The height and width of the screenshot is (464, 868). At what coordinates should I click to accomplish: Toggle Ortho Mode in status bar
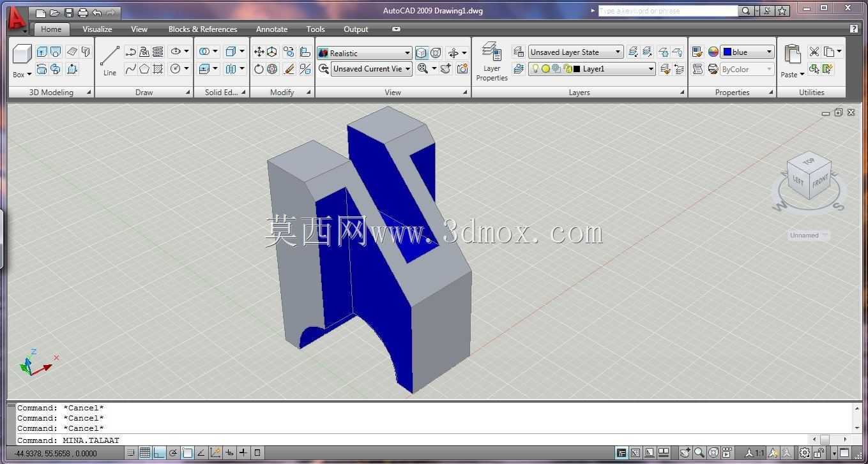(x=158, y=453)
